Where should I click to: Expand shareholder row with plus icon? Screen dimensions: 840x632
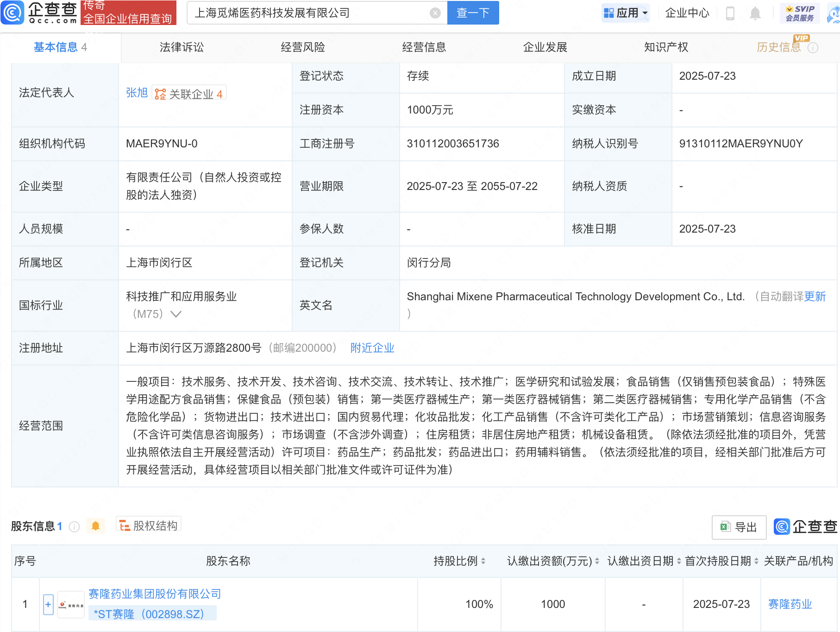click(48, 605)
